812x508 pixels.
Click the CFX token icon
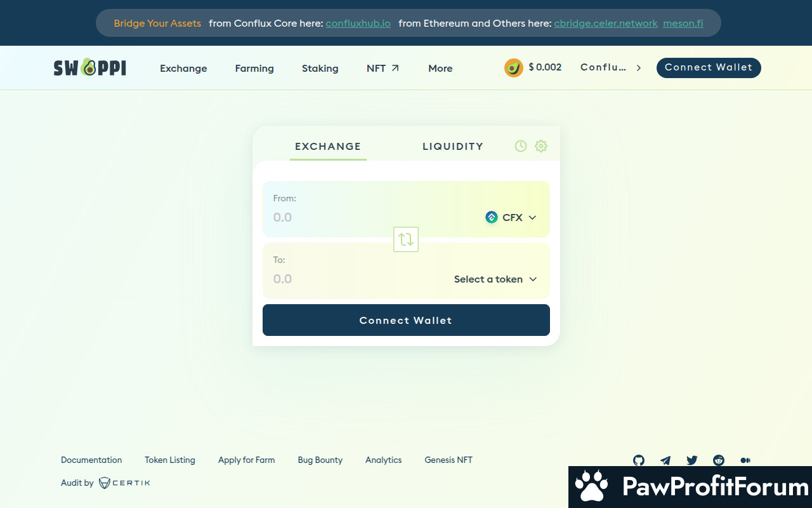492,217
